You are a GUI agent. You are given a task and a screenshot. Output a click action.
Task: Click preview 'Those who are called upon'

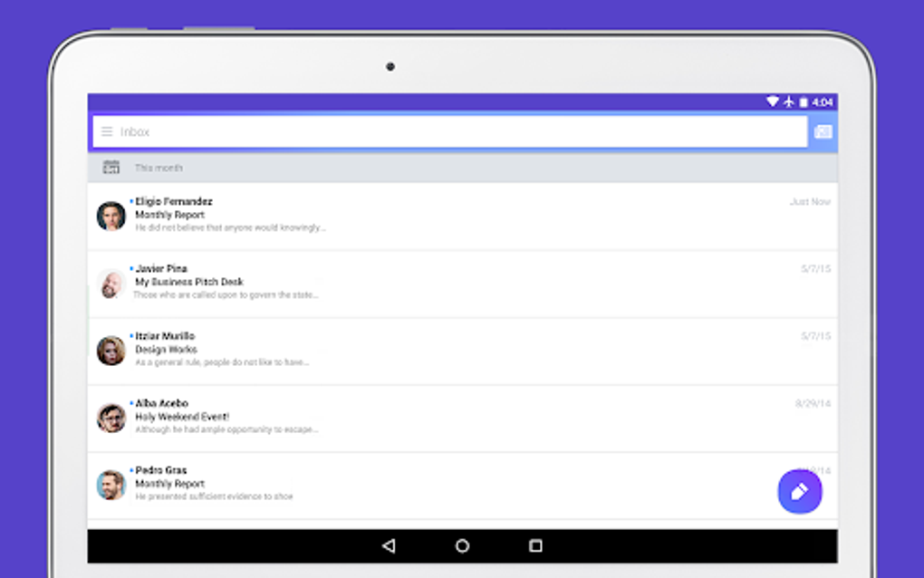pyautogui.click(x=226, y=294)
